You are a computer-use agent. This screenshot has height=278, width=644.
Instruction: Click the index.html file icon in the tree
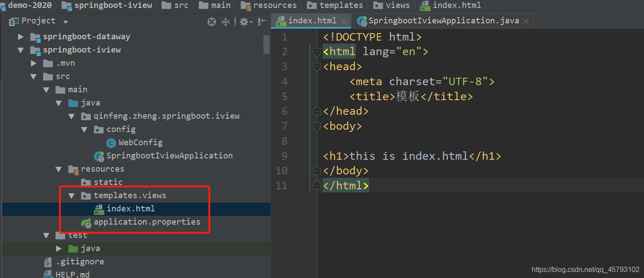pyautogui.click(x=99, y=209)
